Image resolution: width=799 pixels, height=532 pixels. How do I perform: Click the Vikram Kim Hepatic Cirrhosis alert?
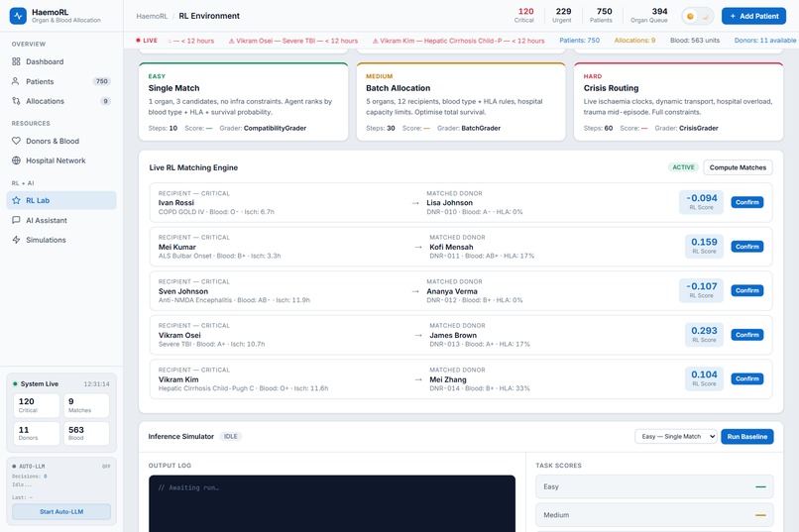point(458,41)
